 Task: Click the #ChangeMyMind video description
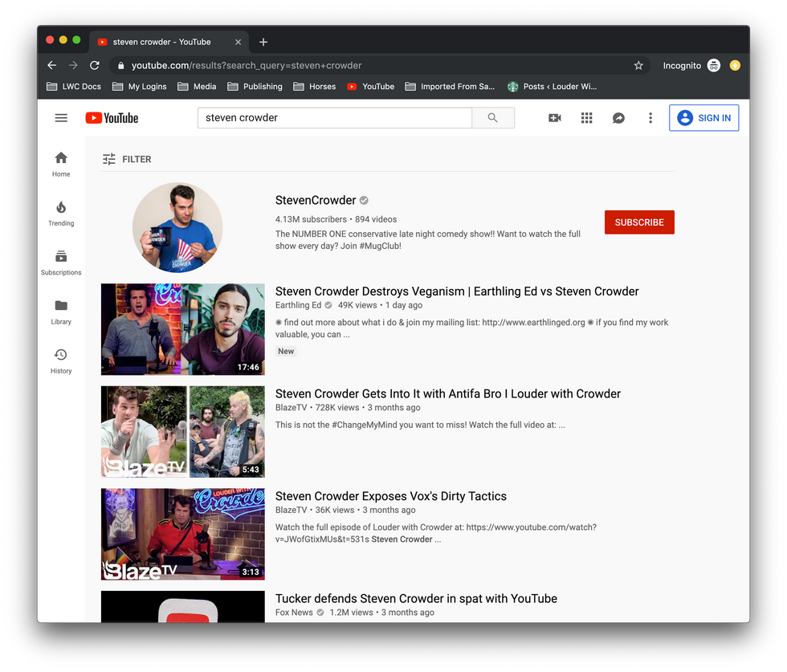point(420,425)
